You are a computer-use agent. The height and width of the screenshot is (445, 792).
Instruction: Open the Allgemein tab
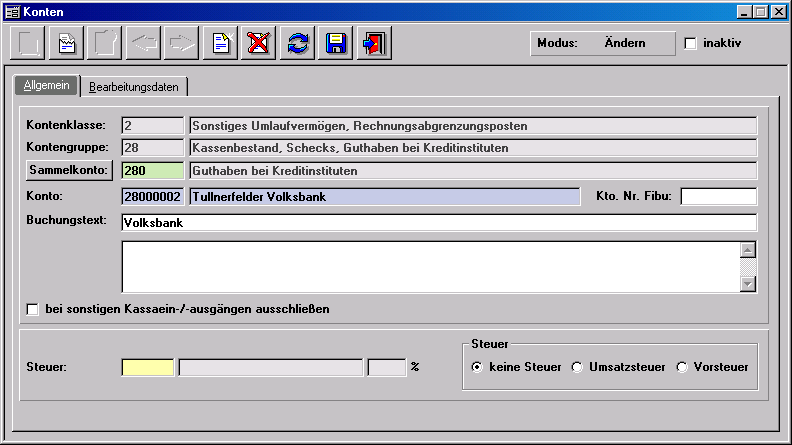(x=47, y=86)
